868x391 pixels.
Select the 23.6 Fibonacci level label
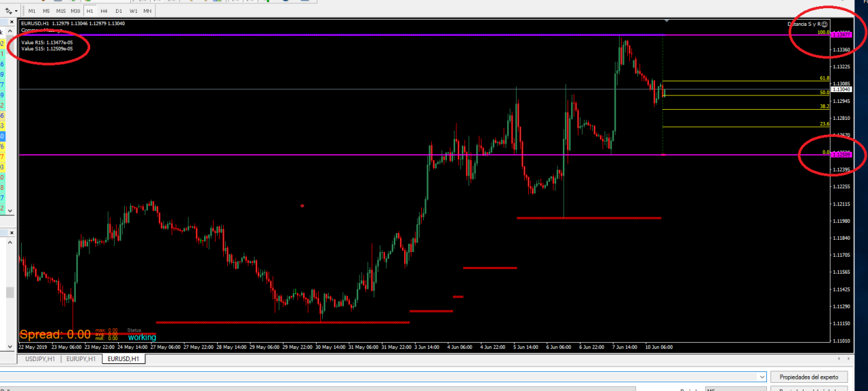click(825, 124)
